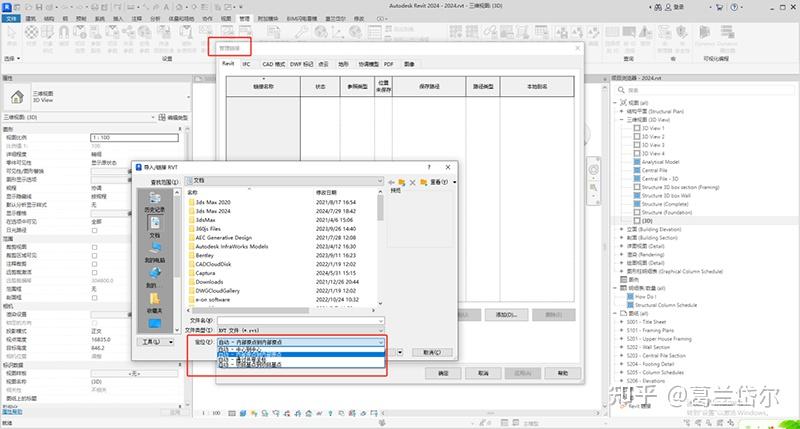Image resolution: width=800 pixels, height=429 pixels.
Task: Open the File ribbon tab
Action: [x=11, y=18]
